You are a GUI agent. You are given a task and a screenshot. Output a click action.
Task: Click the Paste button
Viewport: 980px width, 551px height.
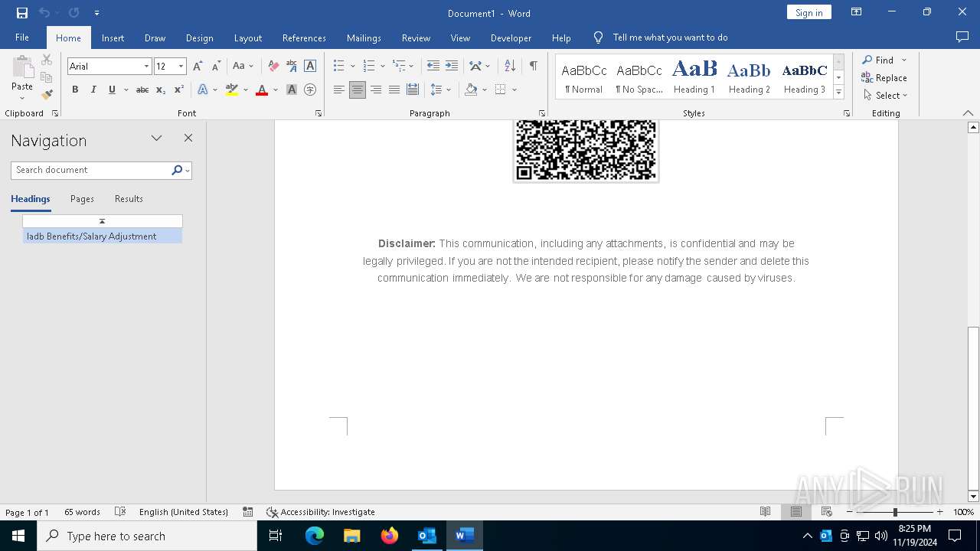(22, 77)
